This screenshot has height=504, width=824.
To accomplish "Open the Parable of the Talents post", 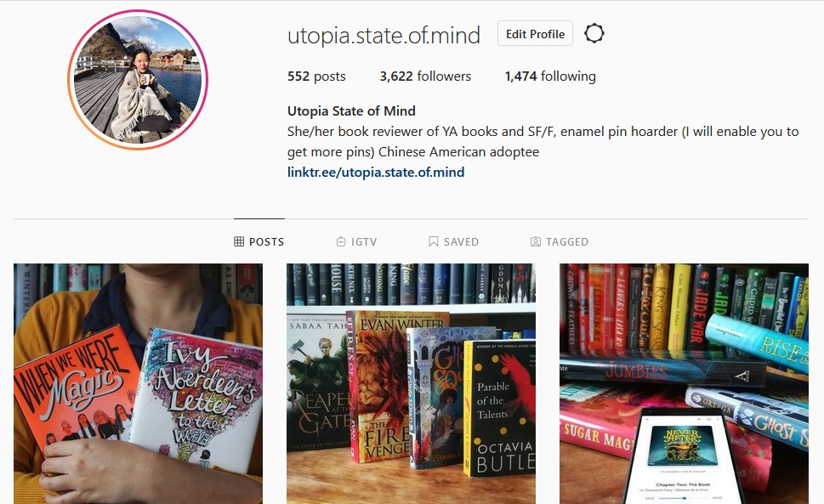I will [411, 384].
